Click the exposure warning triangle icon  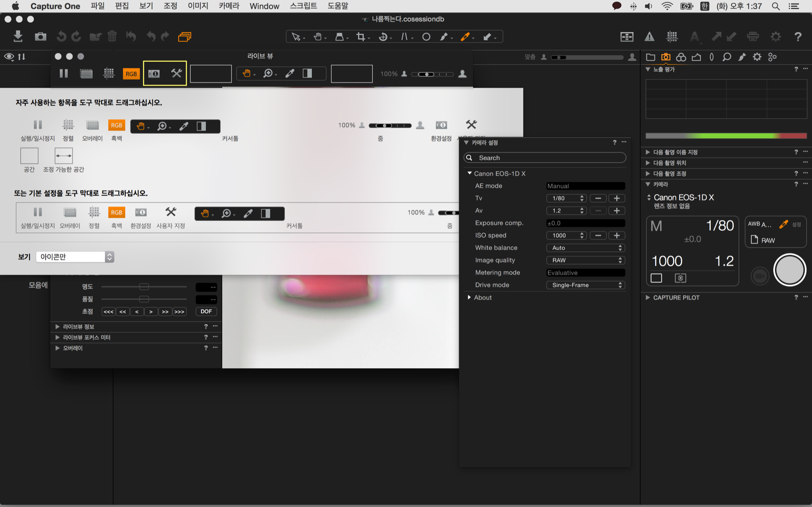(649, 37)
